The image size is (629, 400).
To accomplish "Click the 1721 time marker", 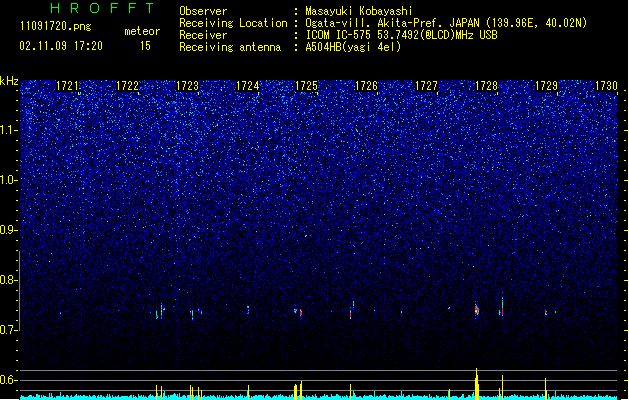I will click(x=67, y=86).
